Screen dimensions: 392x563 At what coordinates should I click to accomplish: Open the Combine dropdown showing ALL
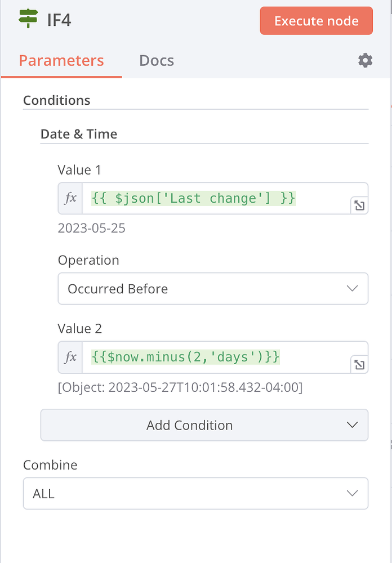[x=196, y=493]
